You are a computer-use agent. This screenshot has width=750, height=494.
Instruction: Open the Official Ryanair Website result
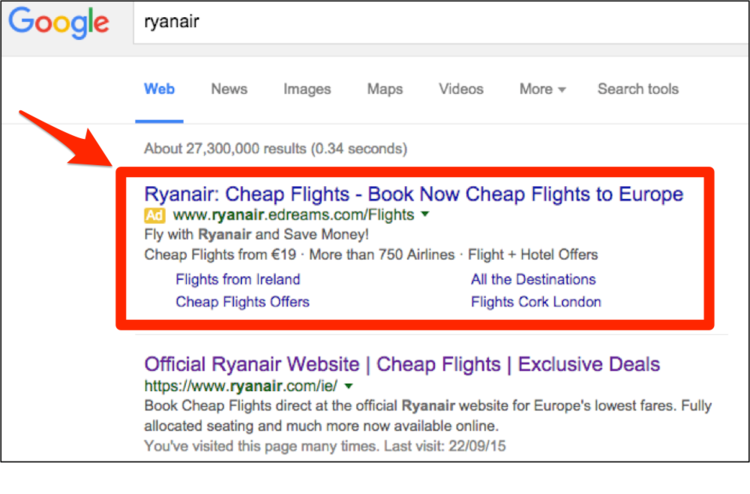coord(402,364)
